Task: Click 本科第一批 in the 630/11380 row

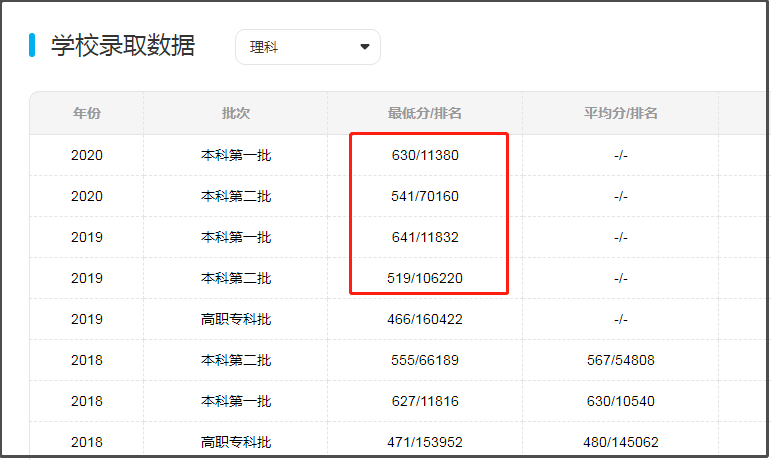Action: pos(236,155)
